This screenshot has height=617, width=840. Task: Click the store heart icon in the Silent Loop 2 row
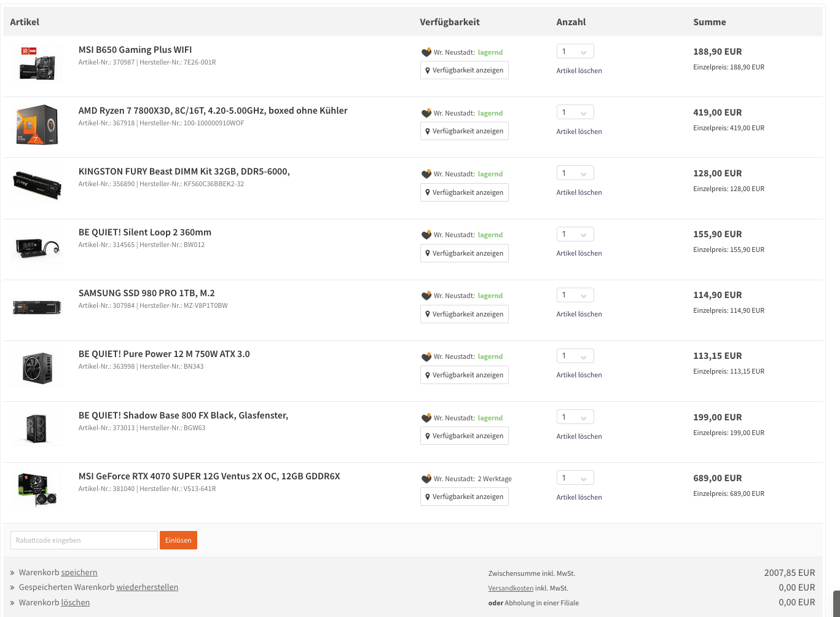click(x=426, y=235)
